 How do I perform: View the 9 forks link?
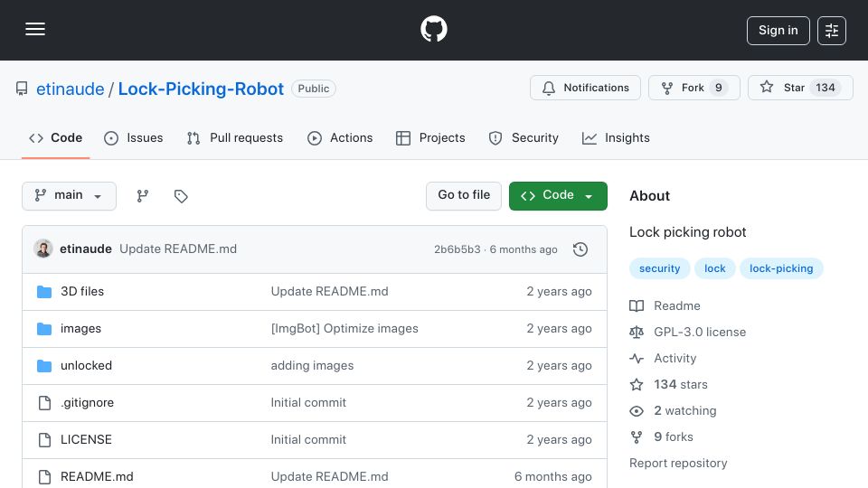pos(661,437)
